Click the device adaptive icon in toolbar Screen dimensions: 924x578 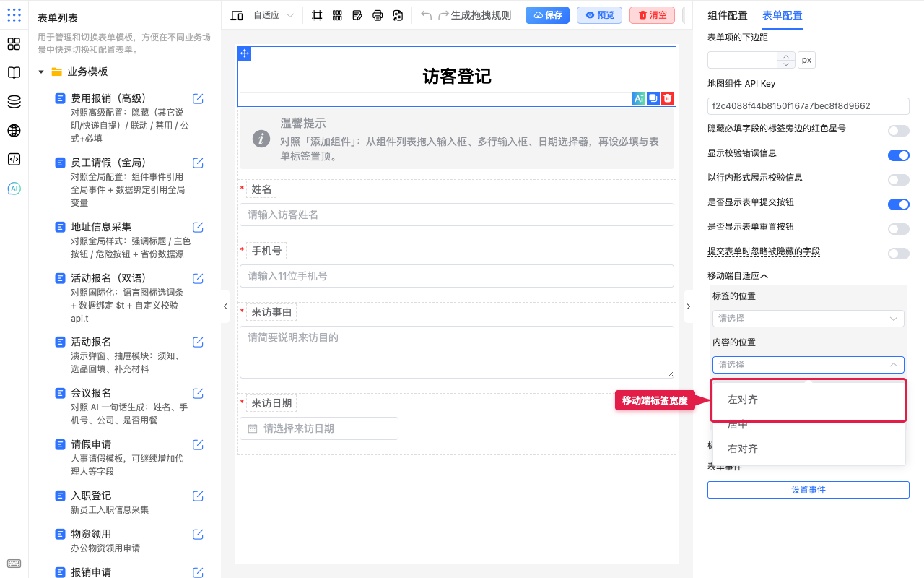237,15
